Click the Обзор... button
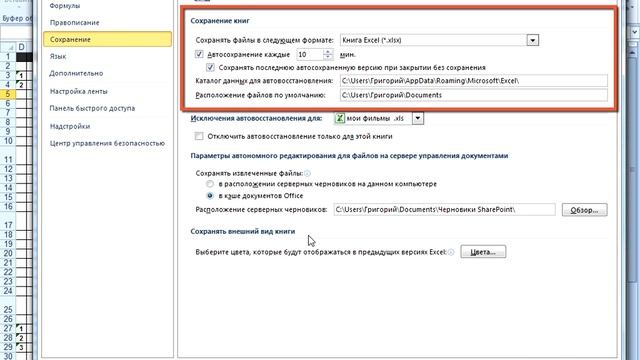Viewport: 640px width, 360px height. click(x=584, y=210)
